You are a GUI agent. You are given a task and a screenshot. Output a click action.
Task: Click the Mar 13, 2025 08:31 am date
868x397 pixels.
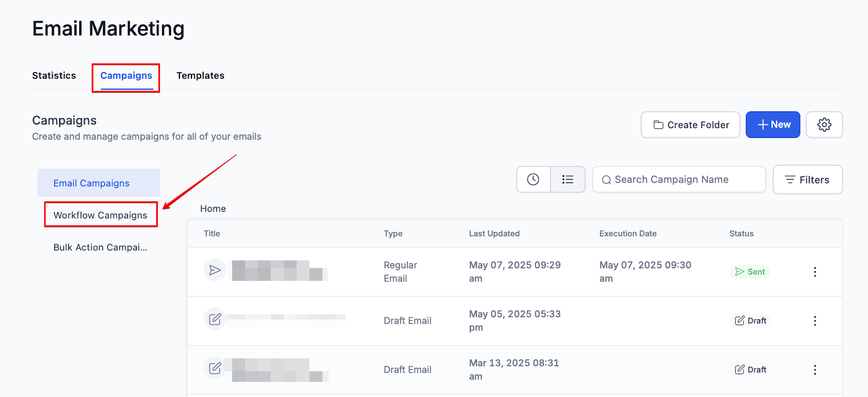point(514,369)
